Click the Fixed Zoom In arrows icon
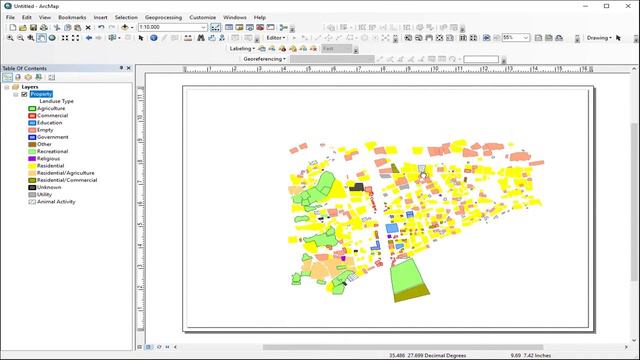Image resolution: width=640 pixels, height=360 pixels. 65,38
